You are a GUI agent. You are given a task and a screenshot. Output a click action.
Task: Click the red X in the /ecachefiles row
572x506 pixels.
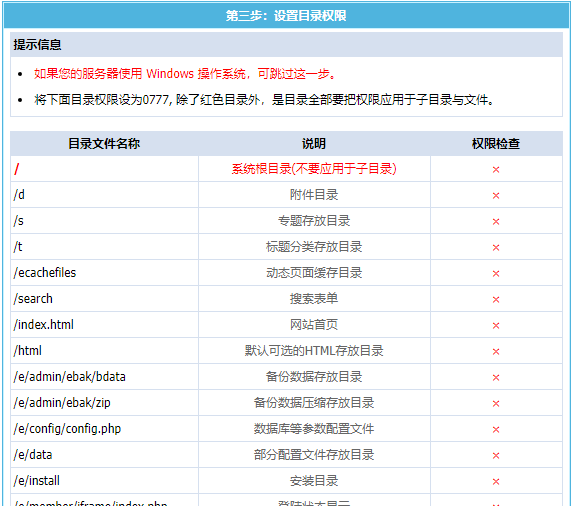click(496, 274)
